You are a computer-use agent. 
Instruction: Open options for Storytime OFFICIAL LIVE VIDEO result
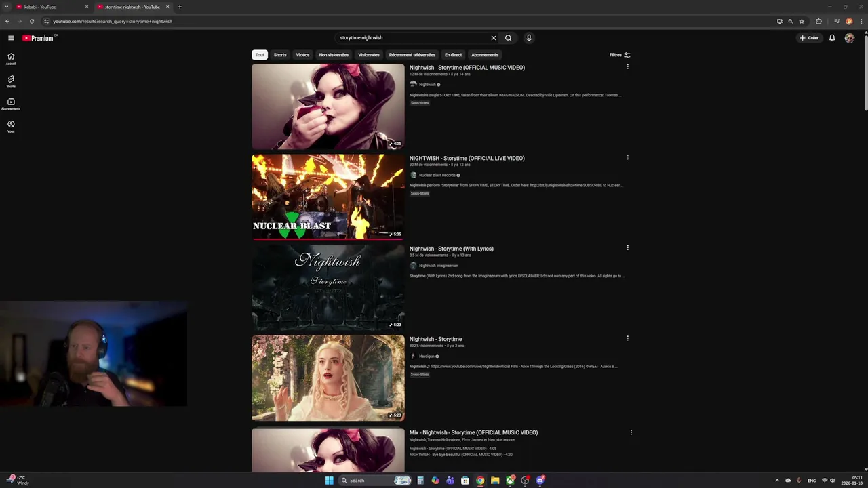(627, 157)
